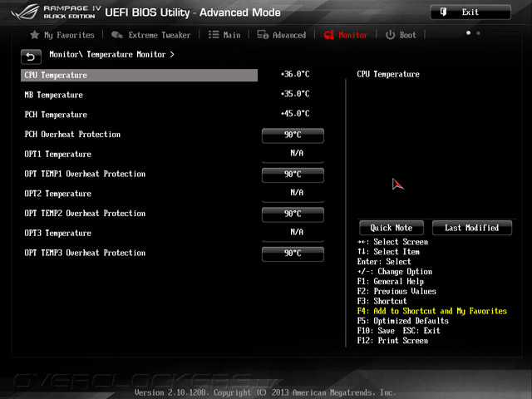532x399 pixels.
Task: Switch to the Extreme Tweaker tab
Action: point(151,35)
